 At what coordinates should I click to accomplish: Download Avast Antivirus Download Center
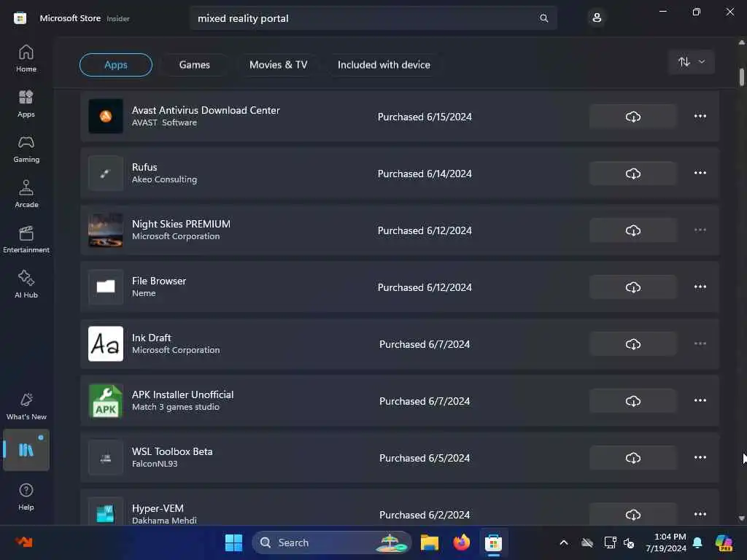tap(632, 117)
